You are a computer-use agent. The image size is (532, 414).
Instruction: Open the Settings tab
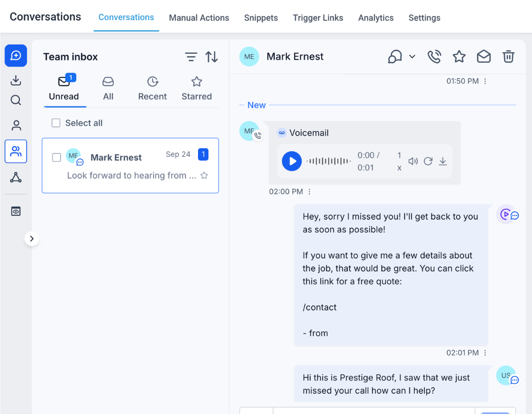point(425,18)
